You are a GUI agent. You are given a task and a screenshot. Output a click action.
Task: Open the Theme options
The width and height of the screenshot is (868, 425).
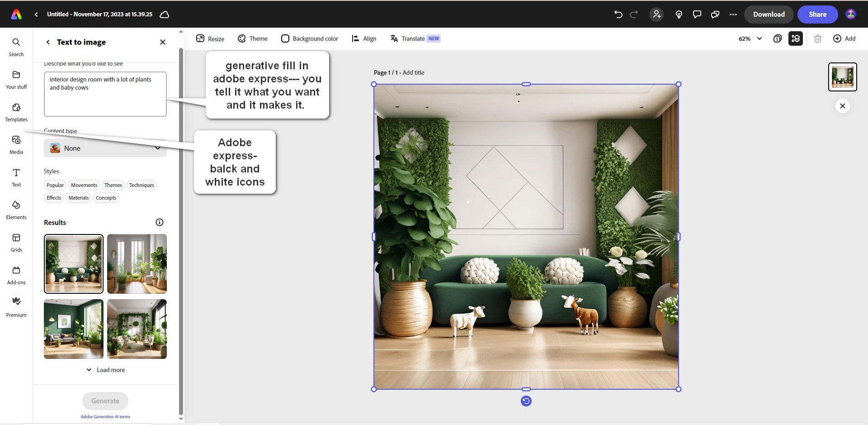coord(253,38)
